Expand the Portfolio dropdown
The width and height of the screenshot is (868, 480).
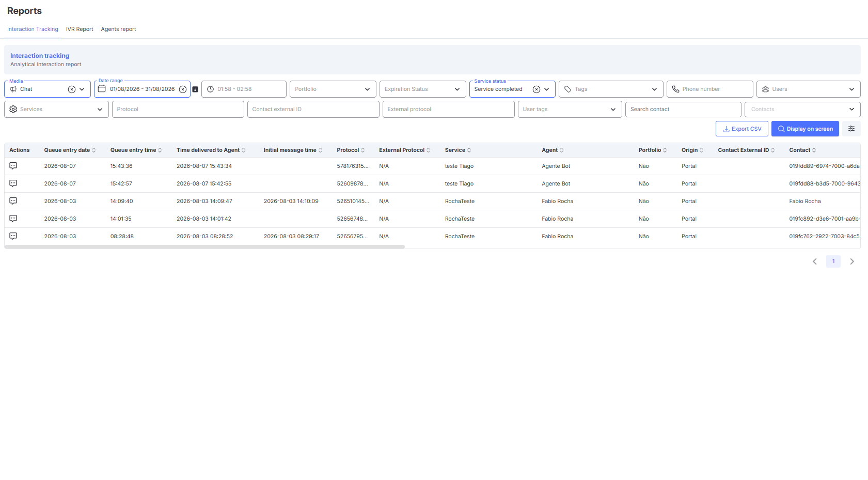367,89
